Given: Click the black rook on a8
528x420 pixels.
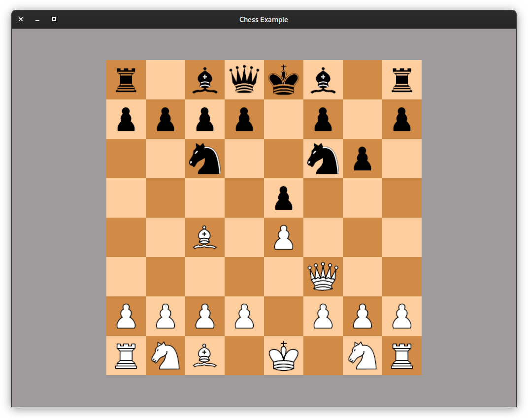Looking at the screenshot, I should click(x=126, y=80).
